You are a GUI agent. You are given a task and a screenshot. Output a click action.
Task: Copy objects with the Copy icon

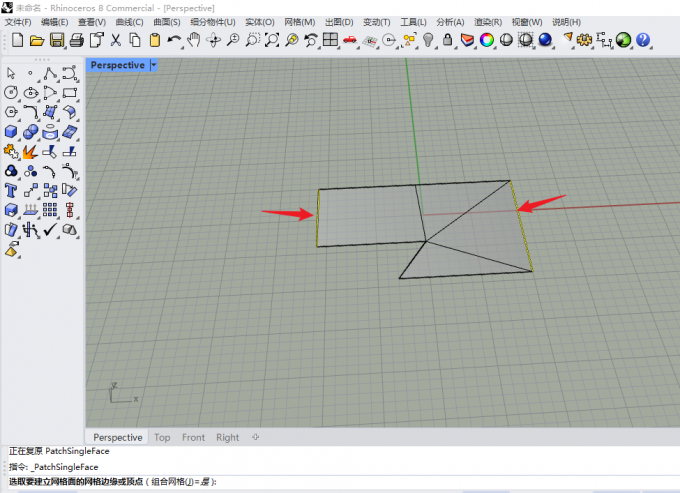click(x=135, y=40)
